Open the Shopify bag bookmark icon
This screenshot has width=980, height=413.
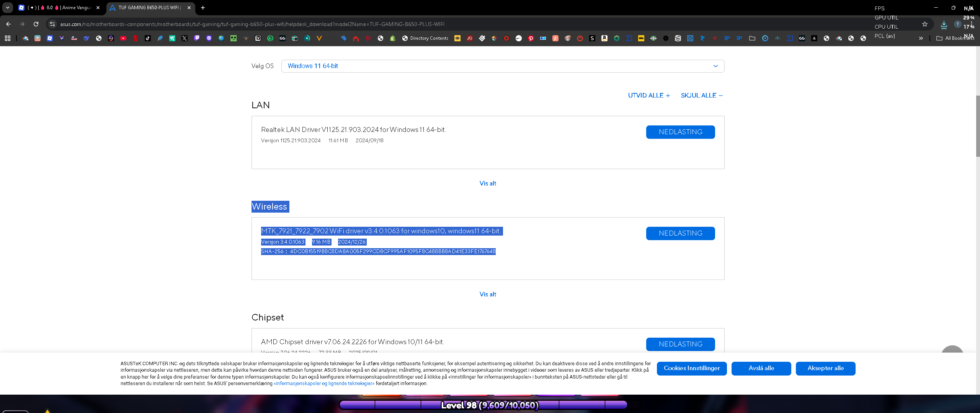click(393, 38)
